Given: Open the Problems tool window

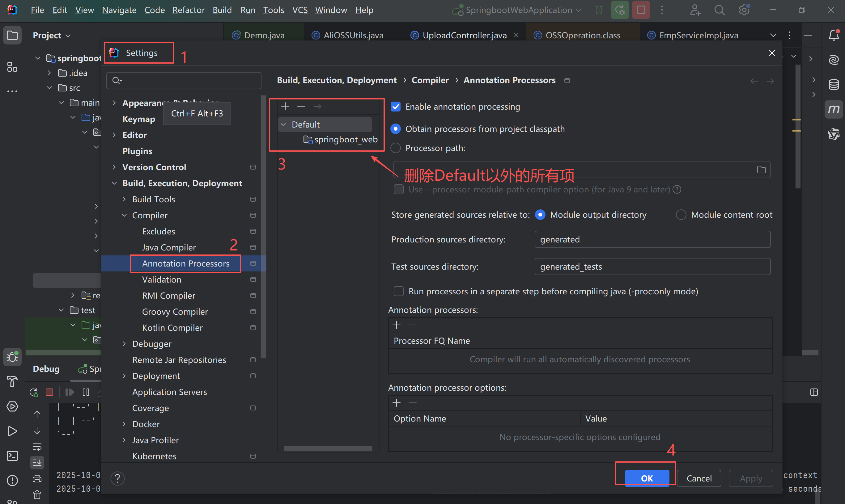Looking at the screenshot, I should tap(12, 480).
